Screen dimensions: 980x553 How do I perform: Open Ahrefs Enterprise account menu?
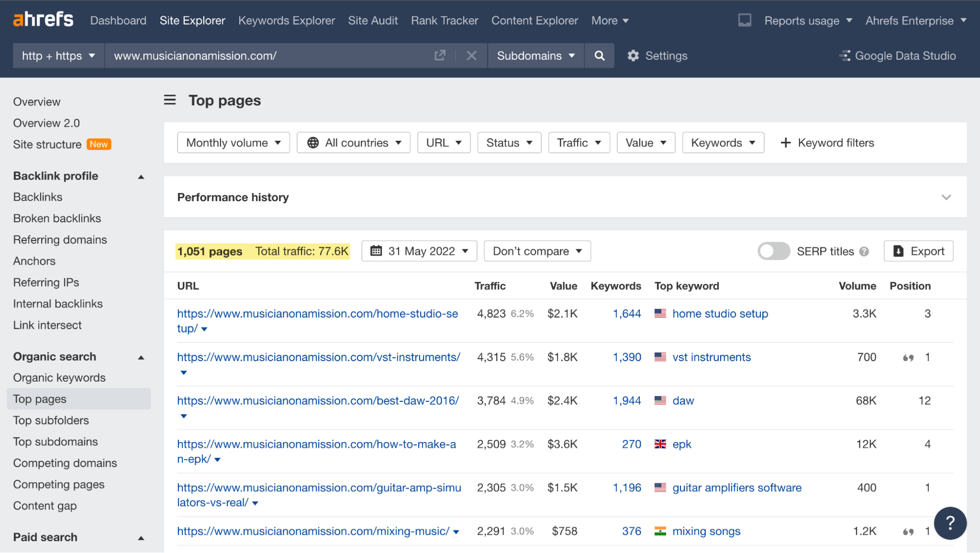pos(916,21)
